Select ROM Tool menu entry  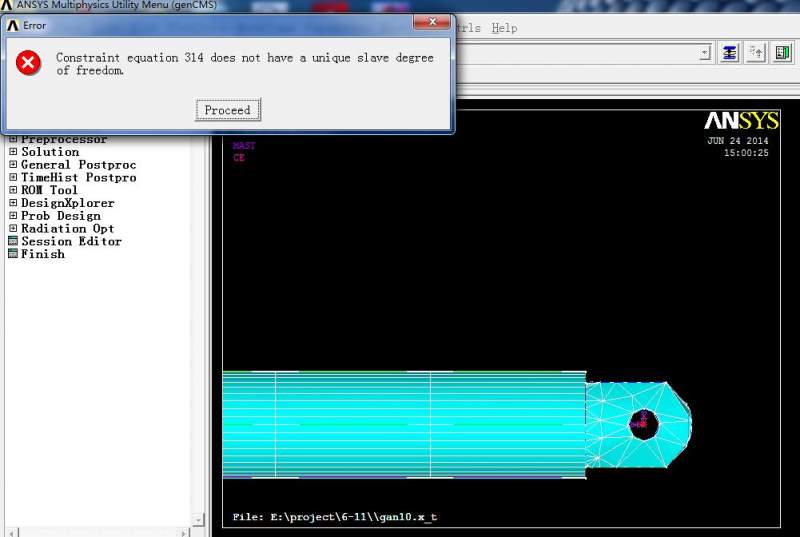coord(49,190)
